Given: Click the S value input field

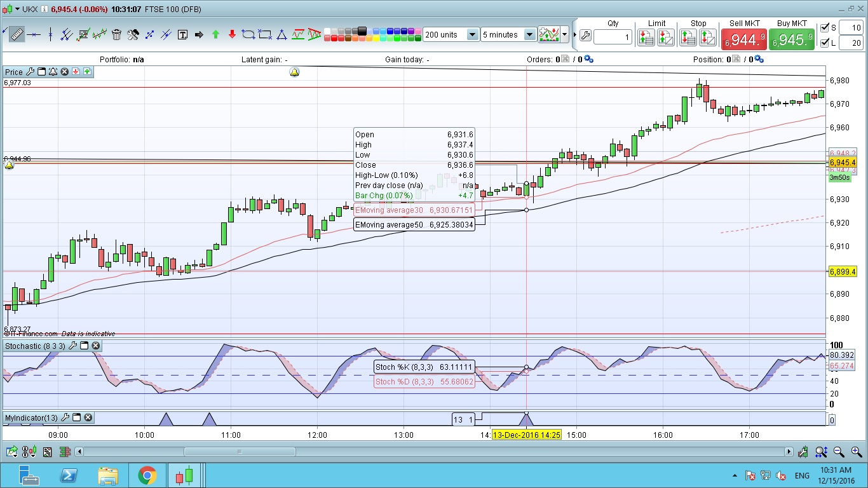Looking at the screenshot, I should 850,27.
